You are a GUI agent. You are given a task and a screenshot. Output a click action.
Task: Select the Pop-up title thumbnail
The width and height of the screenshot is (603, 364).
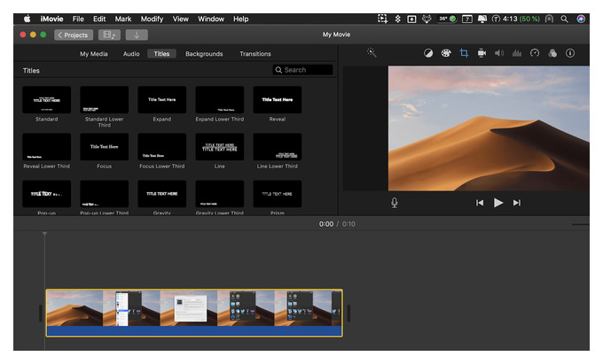coord(46,194)
